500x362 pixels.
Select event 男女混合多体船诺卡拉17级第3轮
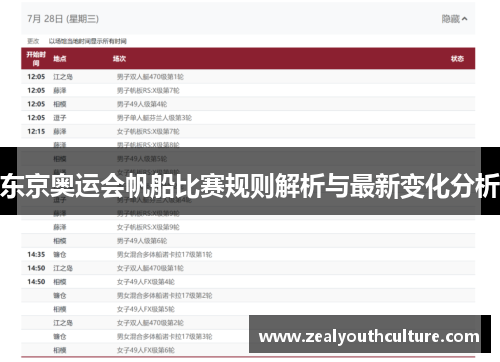[x=164, y=336]
